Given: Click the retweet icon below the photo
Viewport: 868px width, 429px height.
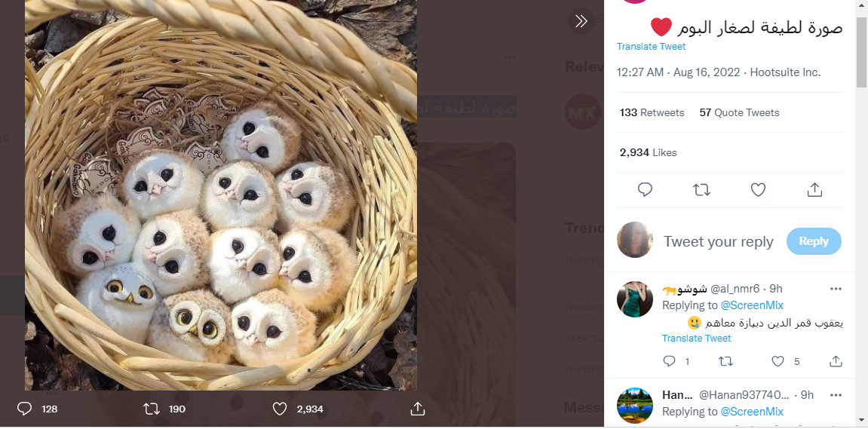Looking at the screenshot, I should click(152, 409).
